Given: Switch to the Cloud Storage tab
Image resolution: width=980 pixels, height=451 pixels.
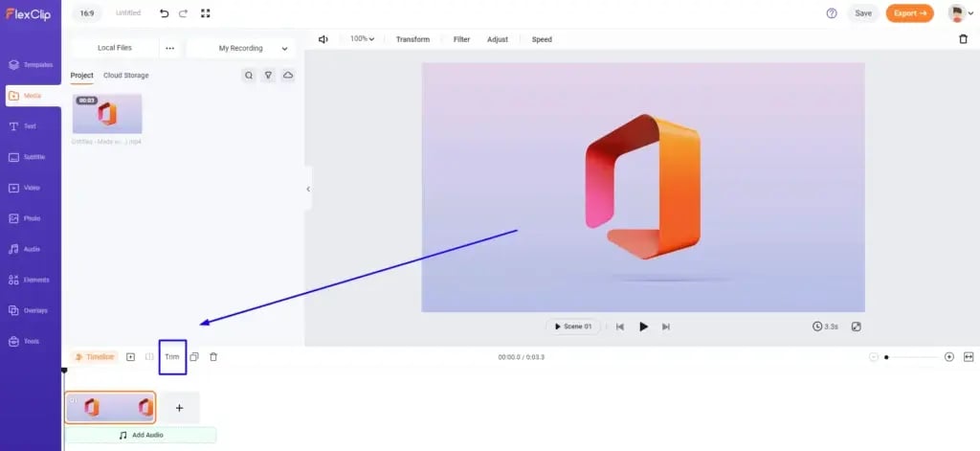Looking at the screenshot, I should tap(126, 76).
